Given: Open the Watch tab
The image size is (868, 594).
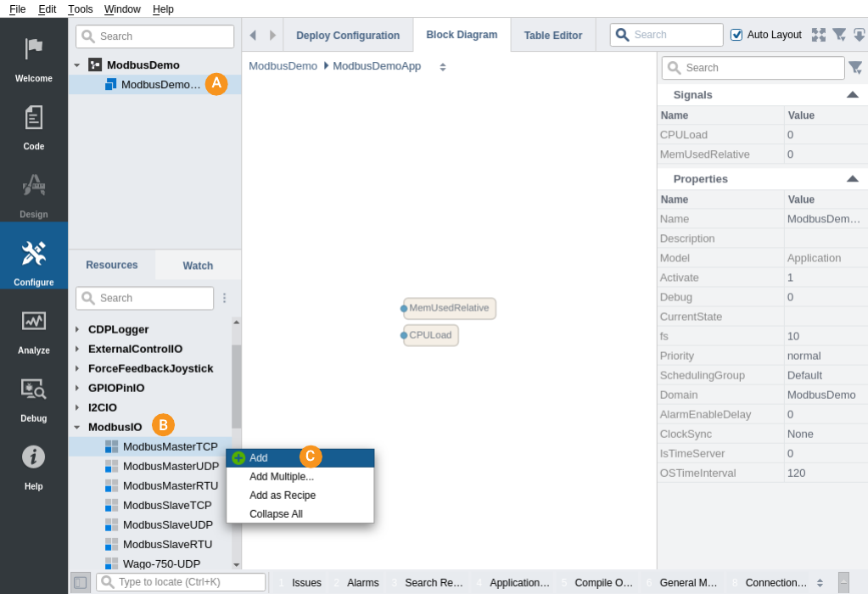Looking at the screenshot, I should click(x=198, y=266).
